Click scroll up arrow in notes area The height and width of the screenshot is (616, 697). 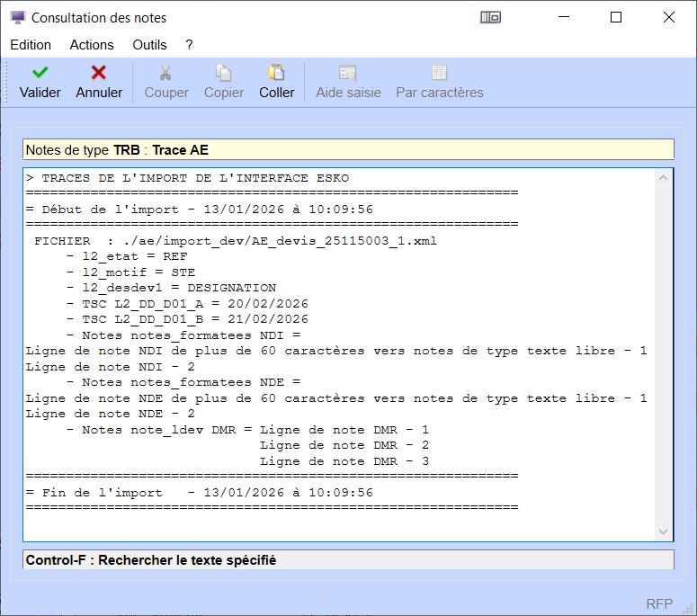[x=664, y=178]
